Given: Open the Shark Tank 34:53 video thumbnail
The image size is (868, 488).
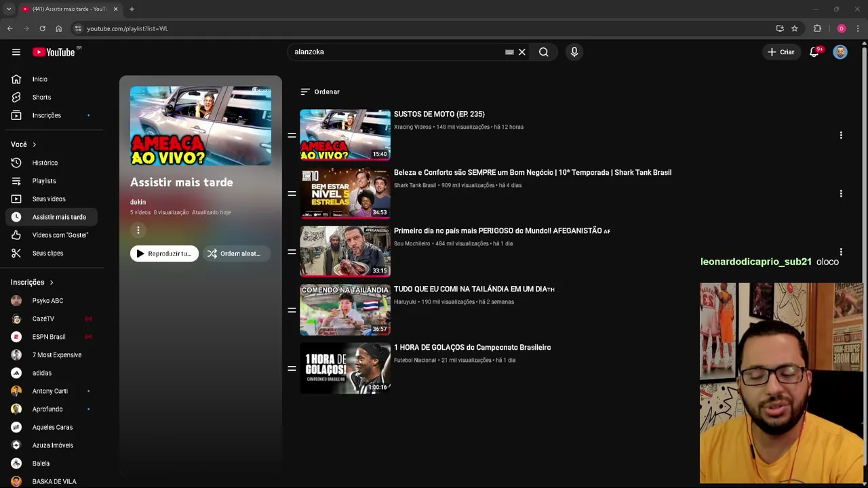Looking at the screenshot, I should coord(345,193).
